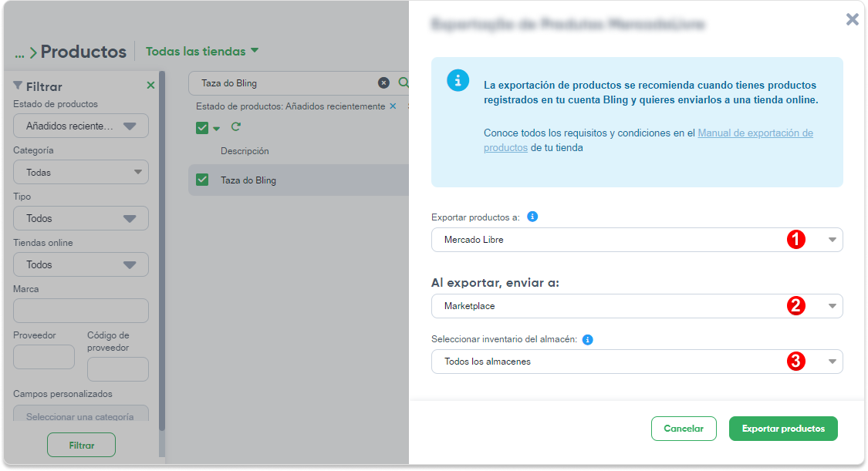Click the info icon beside Seleccionar inventario del almacén

pyautogui.click(x=588, y=339)
